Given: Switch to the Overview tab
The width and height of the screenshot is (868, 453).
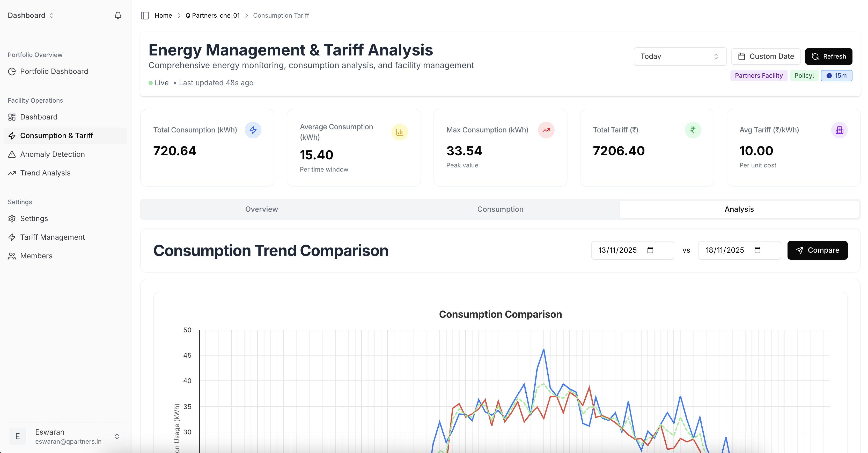Looking at the screenshot, I should point(261,209).
